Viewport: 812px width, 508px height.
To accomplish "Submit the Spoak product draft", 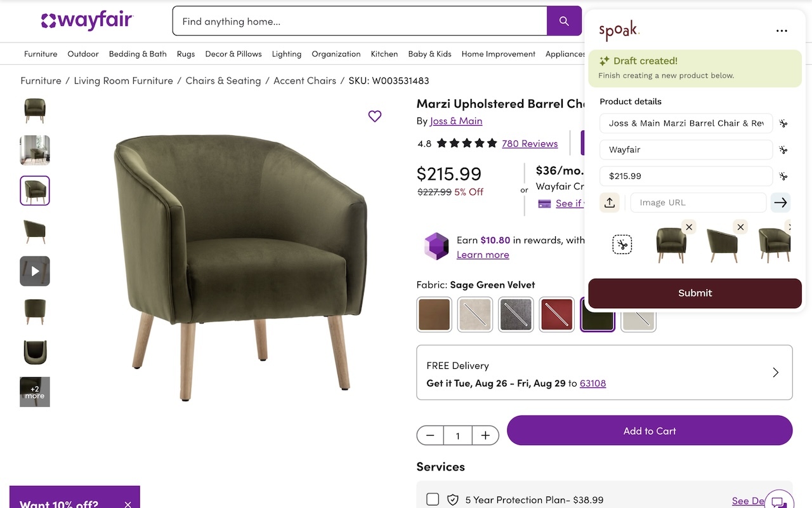I will [x=695, y=293].
